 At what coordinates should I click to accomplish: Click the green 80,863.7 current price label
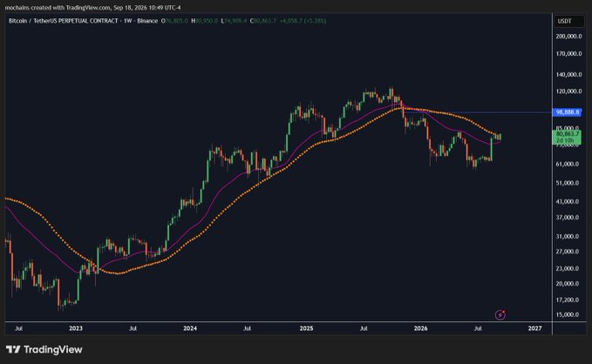(567, 134)
